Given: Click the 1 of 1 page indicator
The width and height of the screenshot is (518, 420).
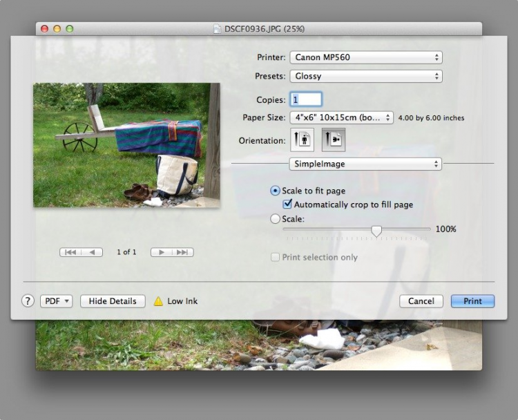Looking at the screenshot, I should 126,252.
